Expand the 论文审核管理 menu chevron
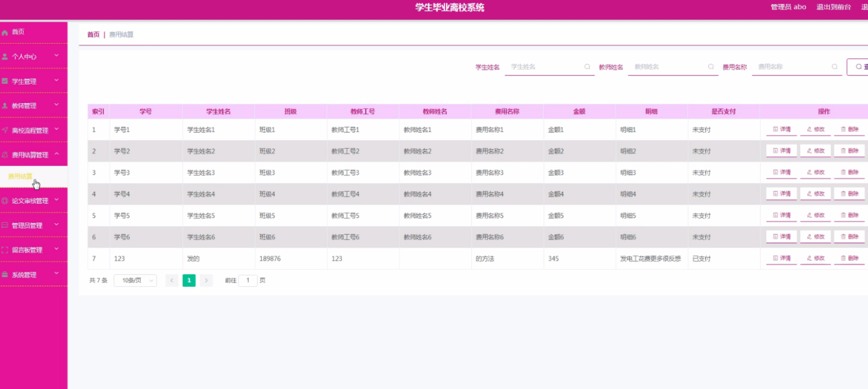The image size is (868, 389). point(57,200)
